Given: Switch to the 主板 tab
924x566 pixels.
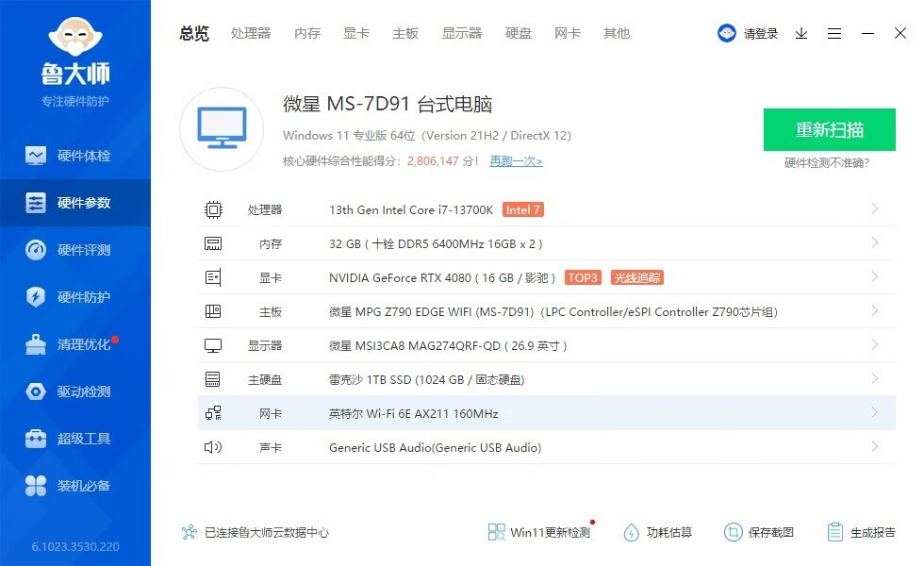Looking at the screenshot, I should (405, 34).
